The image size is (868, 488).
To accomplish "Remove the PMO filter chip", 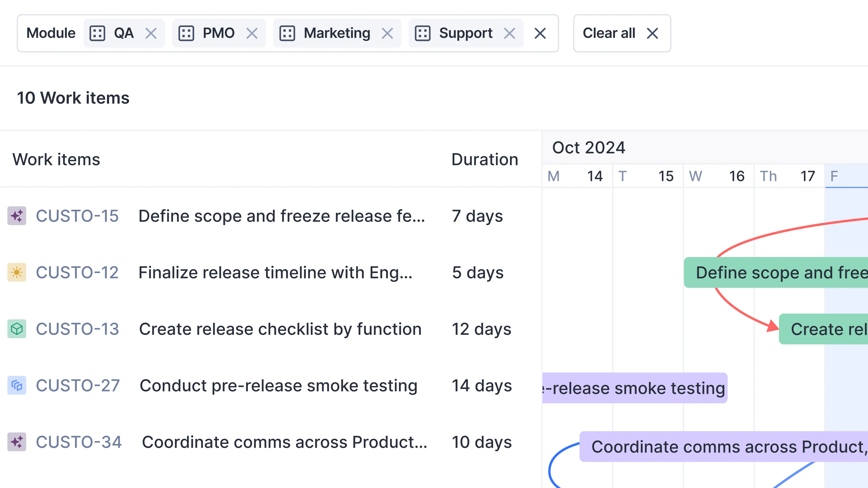I will click(x=252, y=33).
